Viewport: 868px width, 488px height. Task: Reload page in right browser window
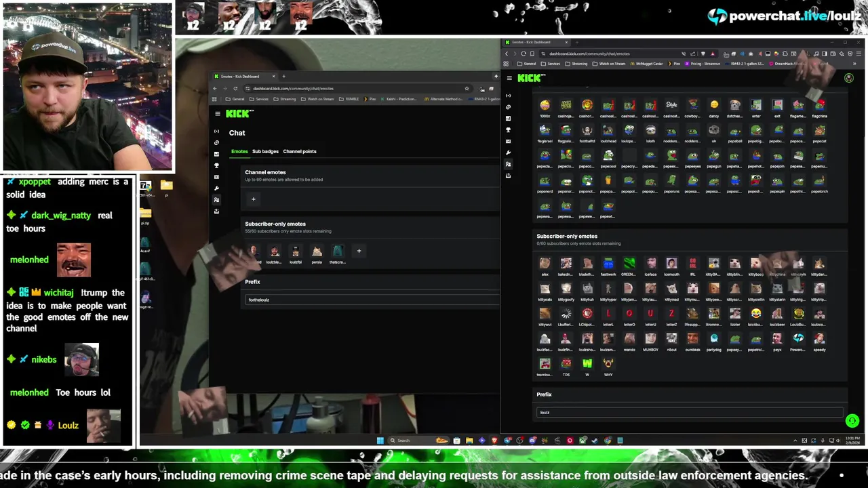point(524,54)
